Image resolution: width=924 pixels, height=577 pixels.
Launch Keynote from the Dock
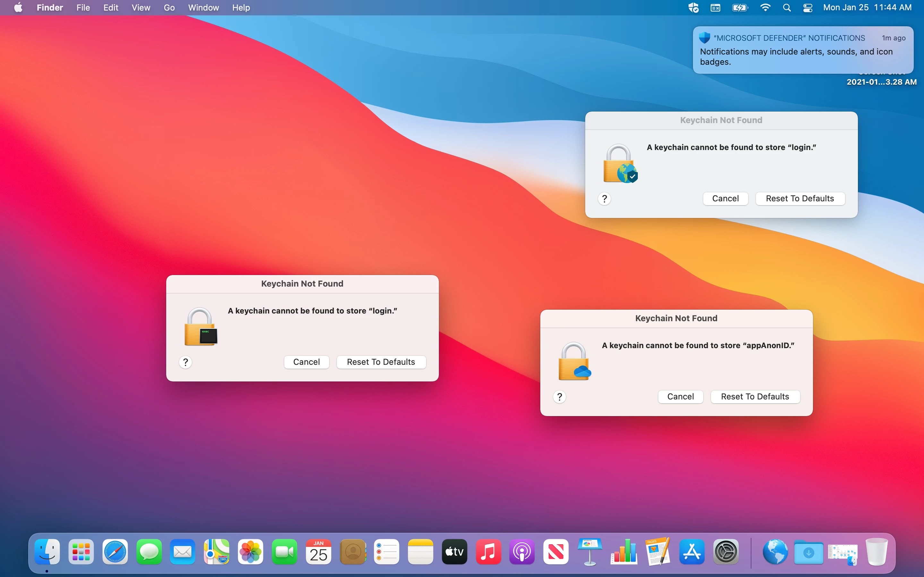click(589, 552)
